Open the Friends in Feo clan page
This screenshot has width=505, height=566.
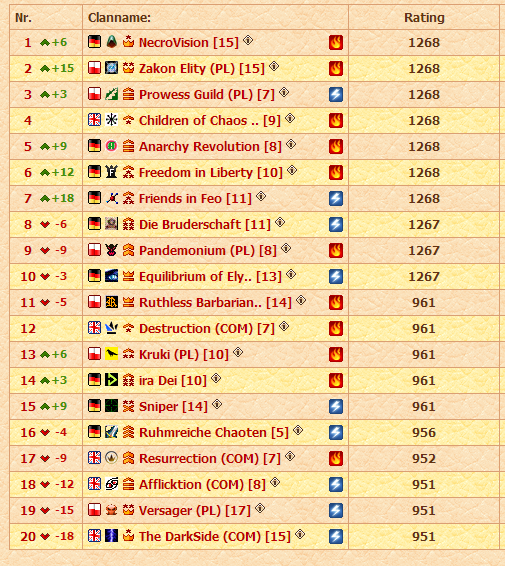tap(195, 199)
